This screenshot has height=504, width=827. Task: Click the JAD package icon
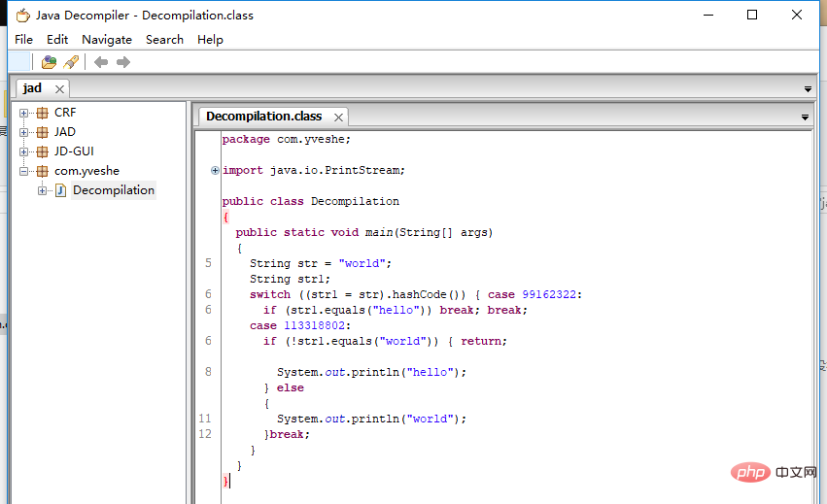click(x=42, y=132)
